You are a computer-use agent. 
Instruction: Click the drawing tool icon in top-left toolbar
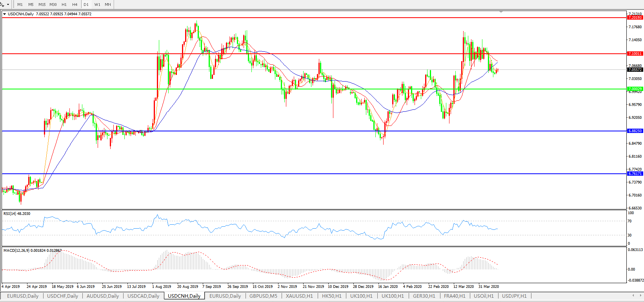(x=2, y=4)
